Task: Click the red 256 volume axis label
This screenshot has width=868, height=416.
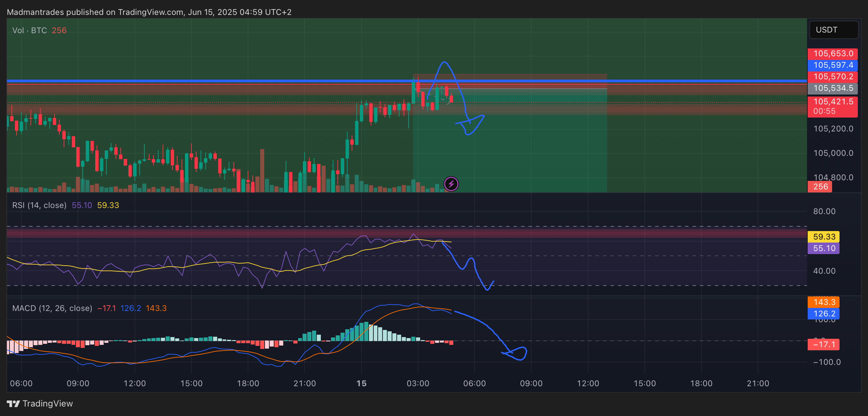Action: pyautogui.click(x=820, y=187)
